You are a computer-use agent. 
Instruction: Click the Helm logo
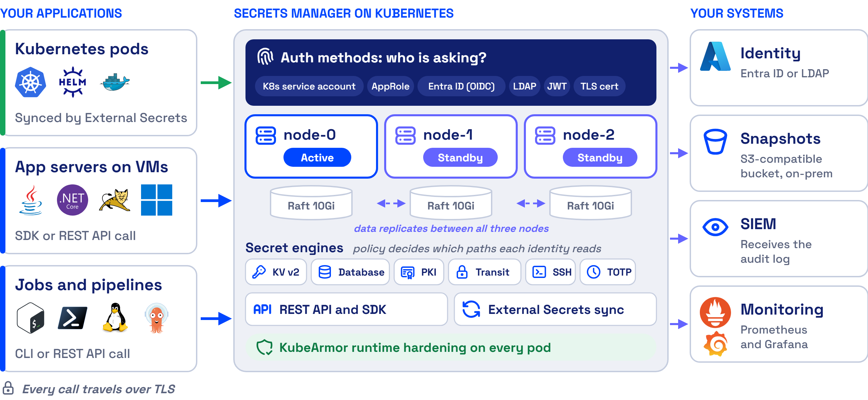pyautogui.click(x=73, y=82)
